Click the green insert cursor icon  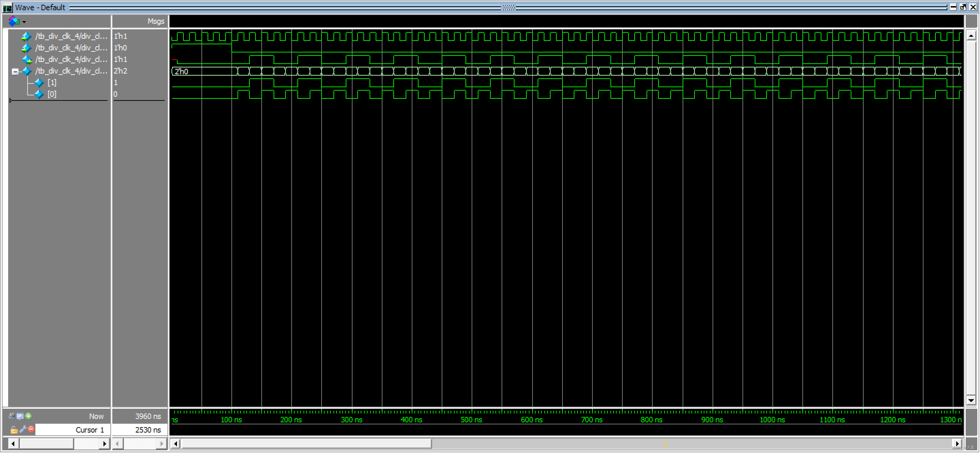click(29, 416)
